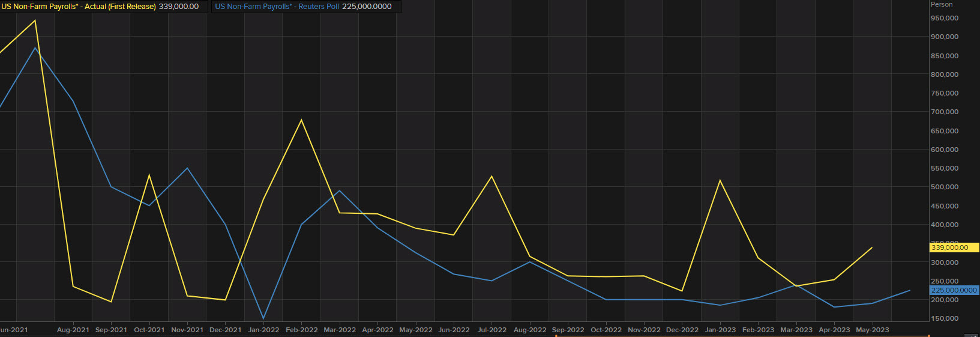The image size is (980, 337).
Task: Click the Person unit label above the axis
Action: [x=941, y=4]
